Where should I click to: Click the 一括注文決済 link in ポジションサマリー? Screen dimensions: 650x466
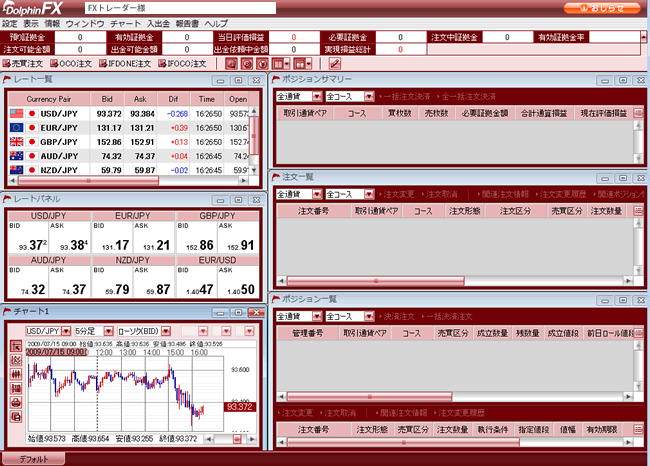click(405, 97)
